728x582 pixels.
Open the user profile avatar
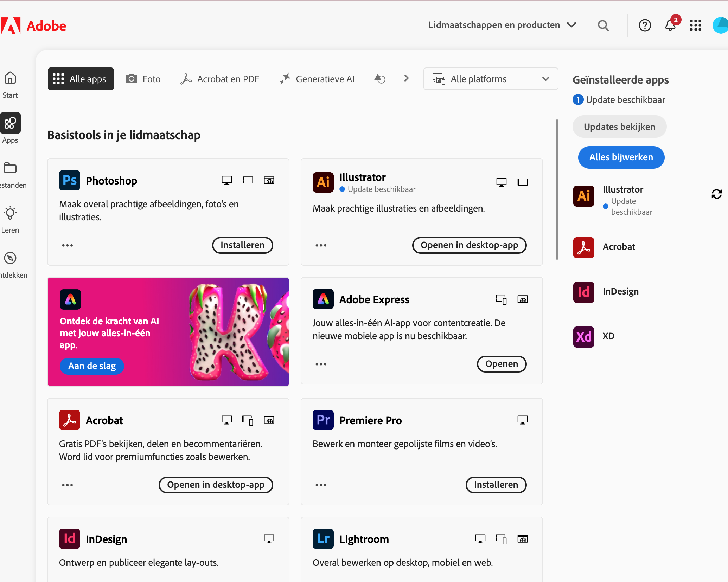coord(720,26)
